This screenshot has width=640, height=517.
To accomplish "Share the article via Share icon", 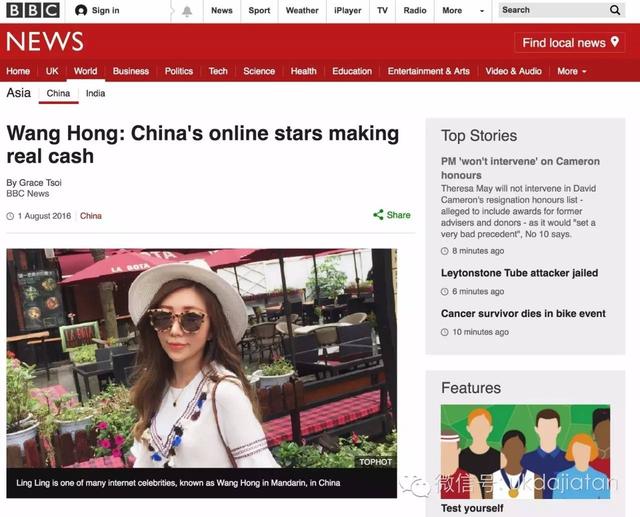I will (379, 215).
